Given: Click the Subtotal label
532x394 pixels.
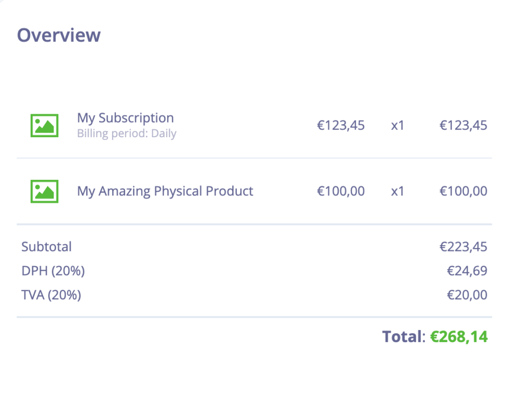Looking at the screenshot, I should [x=47, y=247].
